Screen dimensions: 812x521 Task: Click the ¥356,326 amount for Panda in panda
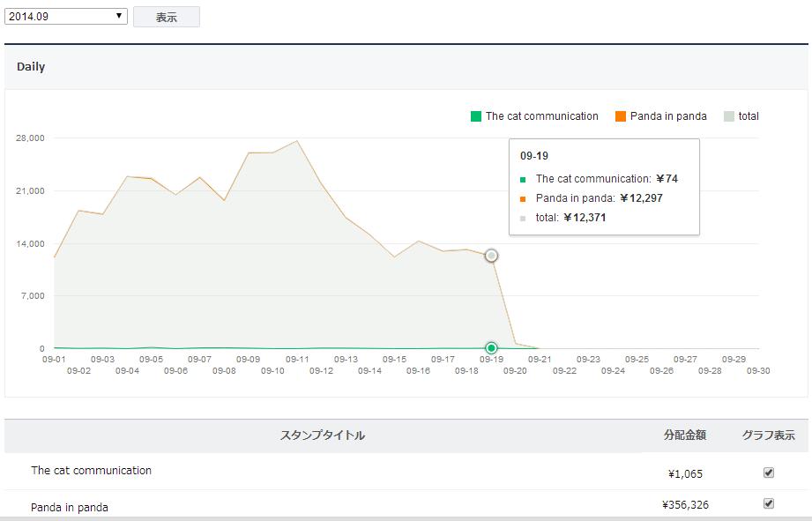tap(685, 505)
